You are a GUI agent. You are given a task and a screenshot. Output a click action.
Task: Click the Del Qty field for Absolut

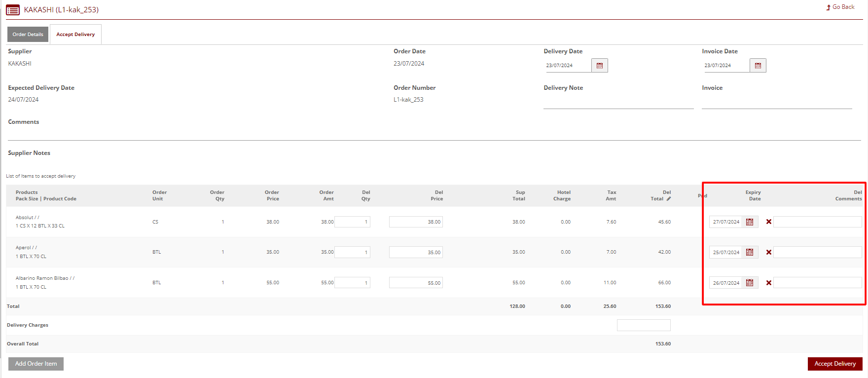(x=352, y=222)
